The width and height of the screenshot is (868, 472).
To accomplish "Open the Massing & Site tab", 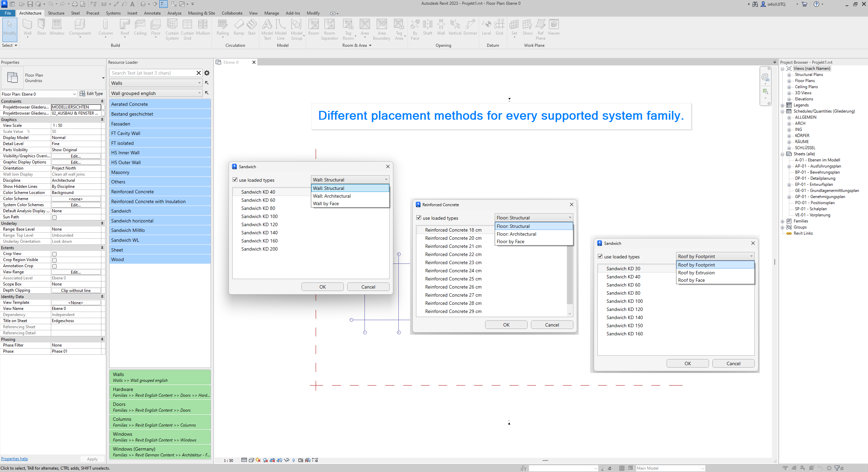I will (201, 13).
